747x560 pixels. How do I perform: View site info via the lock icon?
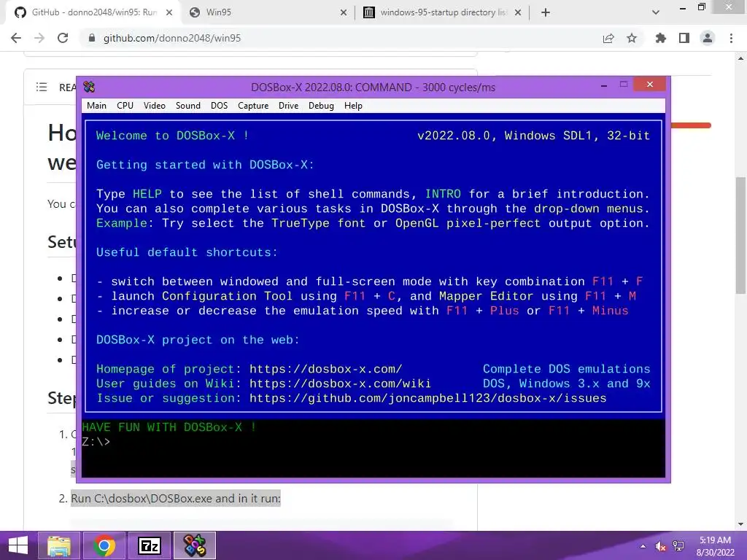(92, 38)
